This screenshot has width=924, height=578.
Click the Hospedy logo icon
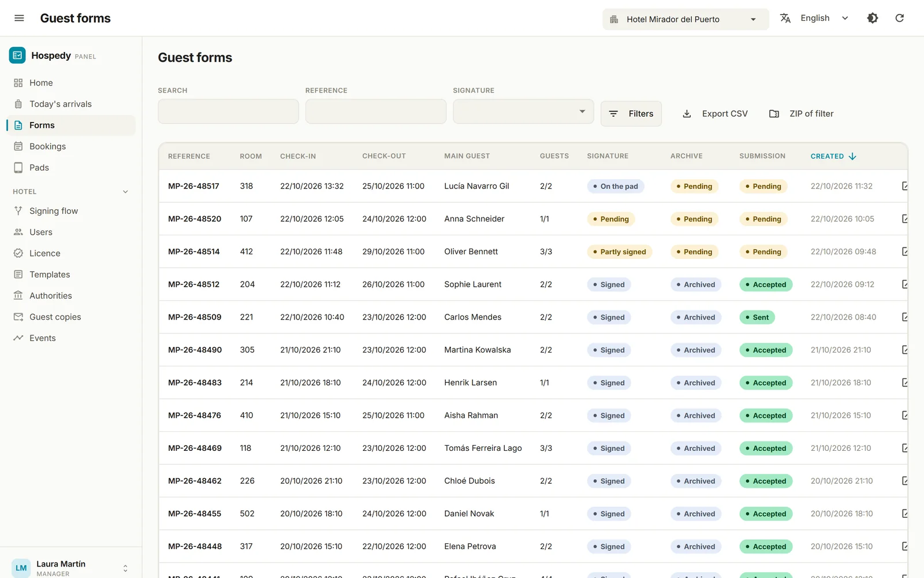tap(17, 55)
